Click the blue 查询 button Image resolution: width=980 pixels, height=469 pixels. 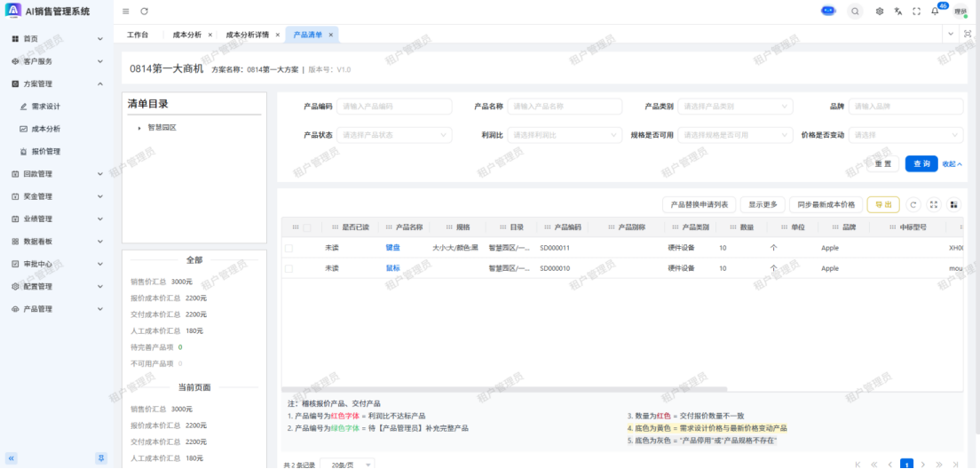click(921, 163)
